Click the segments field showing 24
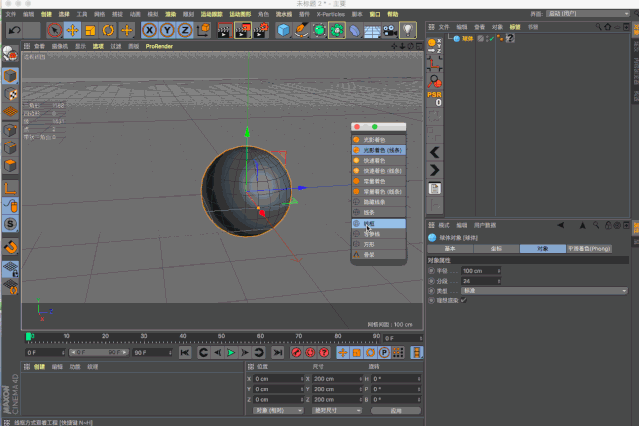 pos(481,281)
